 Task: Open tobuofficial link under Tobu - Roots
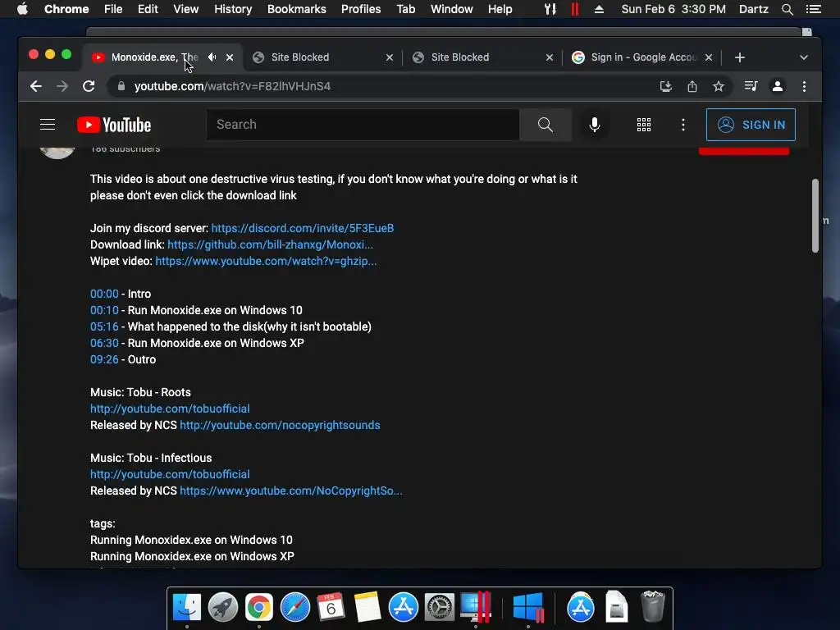170,409
